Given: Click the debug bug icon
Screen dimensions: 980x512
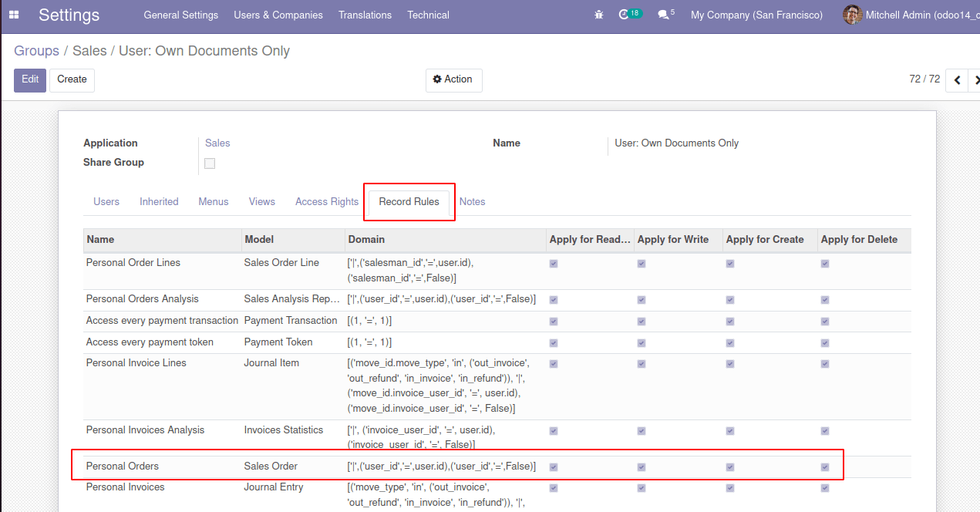Looking at the screenshot, I should (x=599, y=15).
